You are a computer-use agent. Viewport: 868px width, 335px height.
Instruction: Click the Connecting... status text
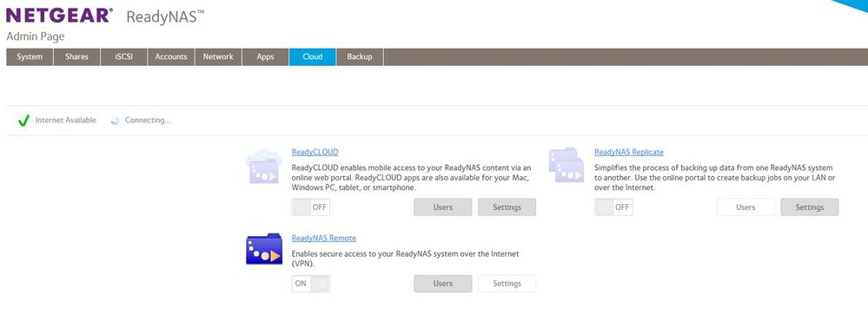pos(148,120)
